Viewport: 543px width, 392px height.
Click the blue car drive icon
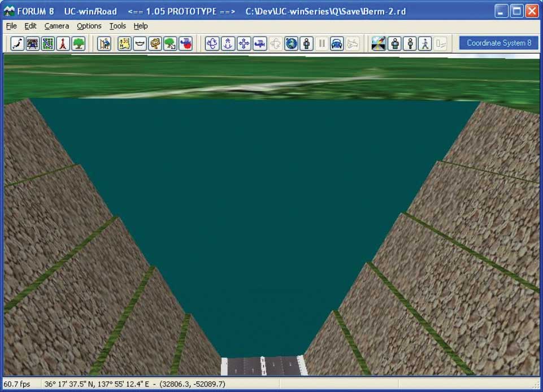[337, 43]
